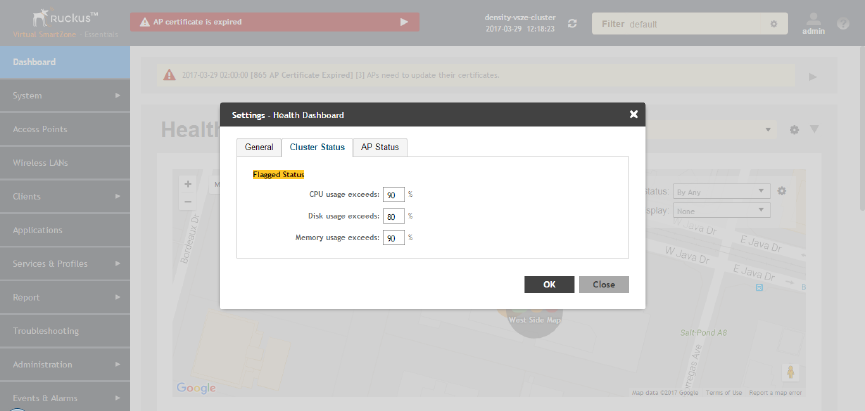The image size is (865, 411).
Task: Close the Settings dialog with the X
Action: [633, 114]
